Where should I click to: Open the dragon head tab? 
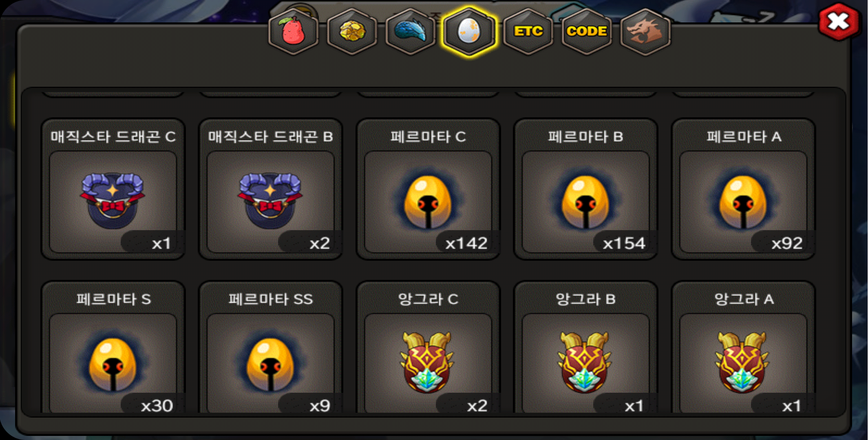pyautogui.click(x=645, y=31)
